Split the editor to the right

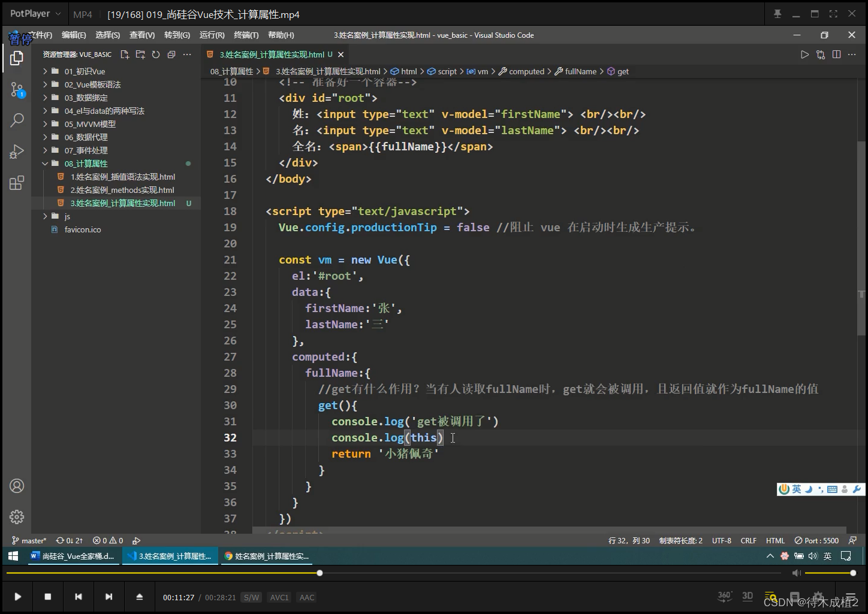pos(836,55)
